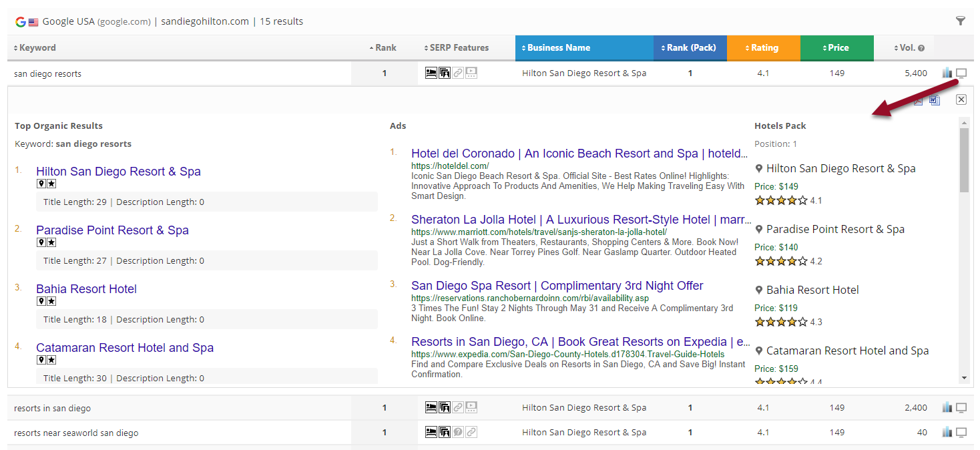Click scrollbar down arrow in details panel

coord(963,378)
